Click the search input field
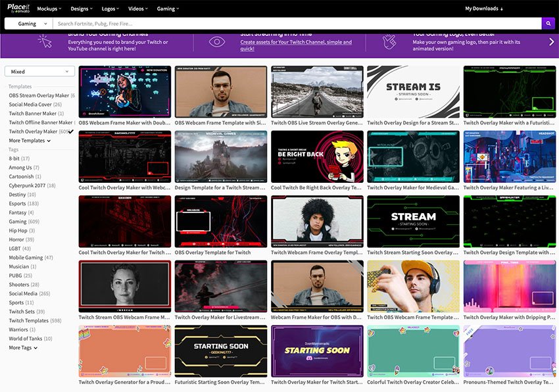This screenshot has width=559, height=392. tap(296, 24)
